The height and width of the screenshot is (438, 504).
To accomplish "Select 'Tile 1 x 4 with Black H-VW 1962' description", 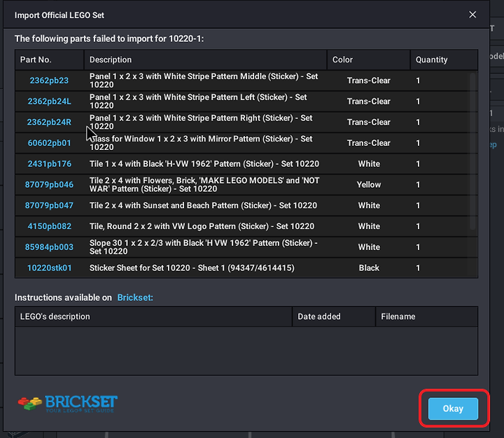I will tap(204, 164).
